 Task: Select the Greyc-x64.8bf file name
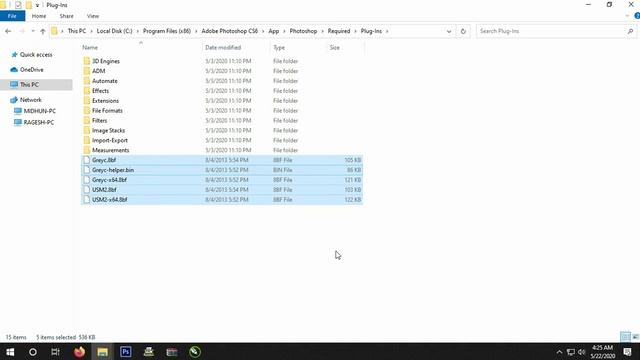[109, 180]
